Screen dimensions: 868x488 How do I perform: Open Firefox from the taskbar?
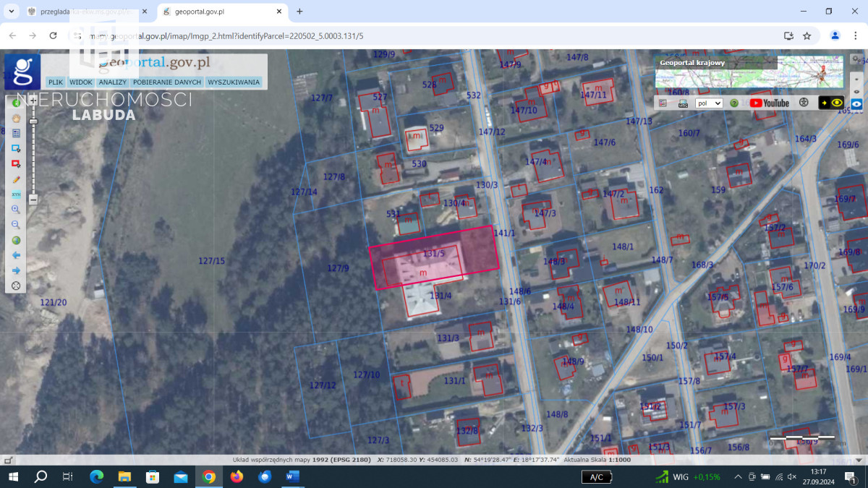[x=237, y=476]
